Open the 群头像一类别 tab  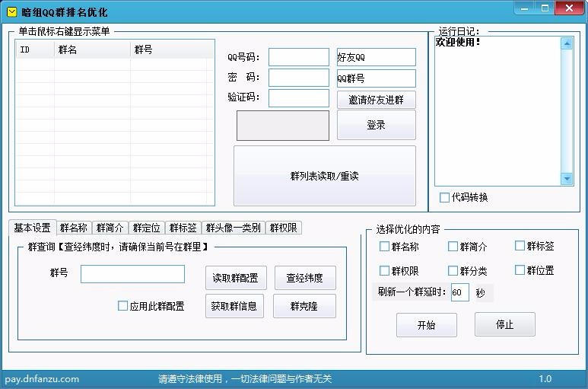(x=234, y=228)
